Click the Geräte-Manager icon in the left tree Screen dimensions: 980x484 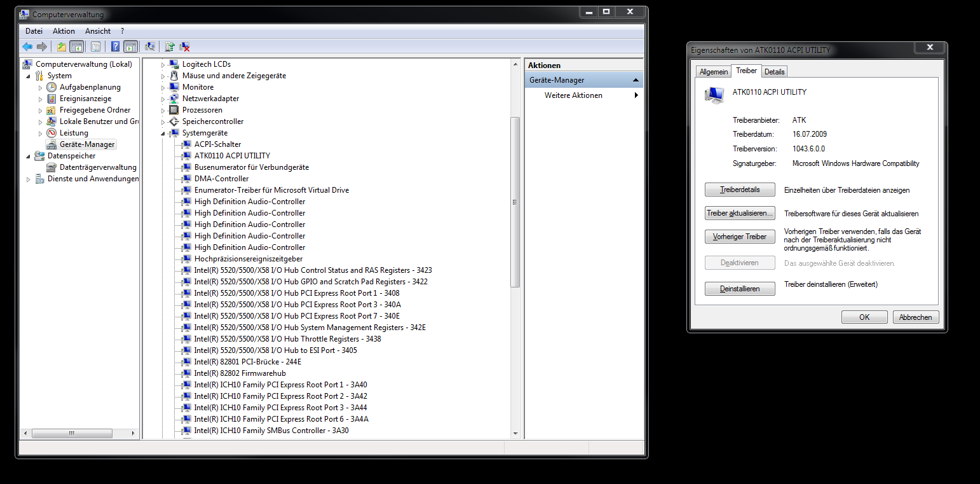point(51,144)
